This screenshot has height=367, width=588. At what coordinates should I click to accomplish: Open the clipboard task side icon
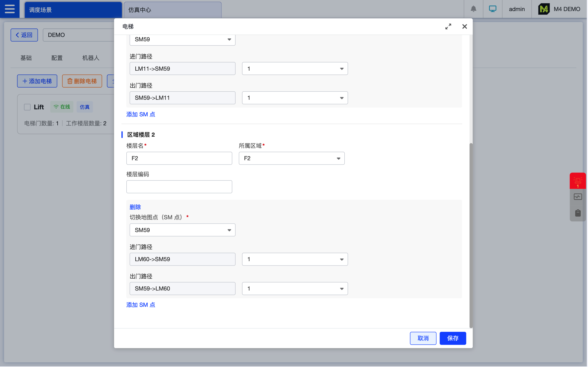(x=578, y=213)
